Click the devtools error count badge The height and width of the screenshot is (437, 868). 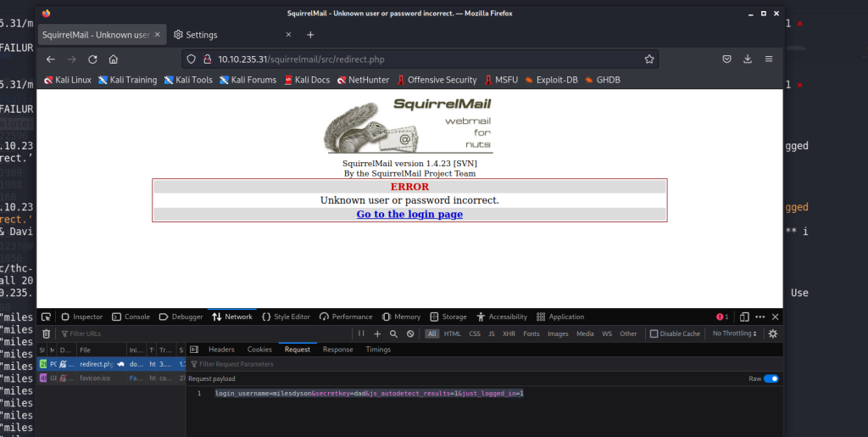tap(722, 317)
